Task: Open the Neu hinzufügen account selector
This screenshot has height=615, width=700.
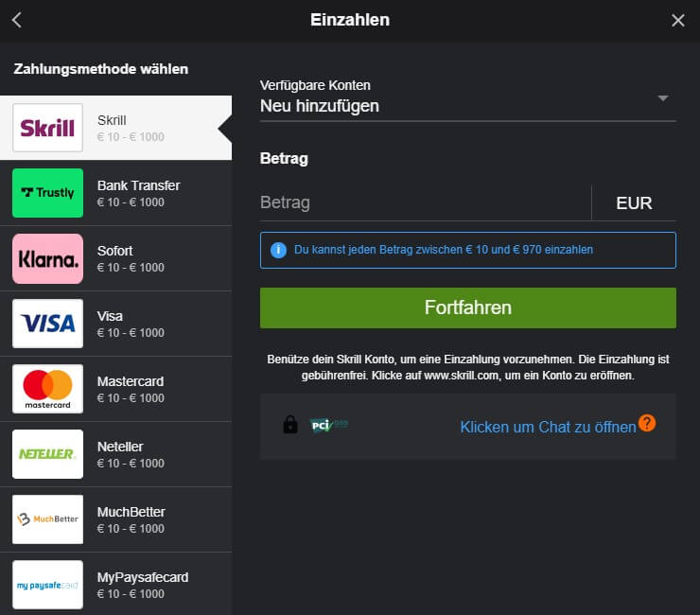Action: coord(468,99)
